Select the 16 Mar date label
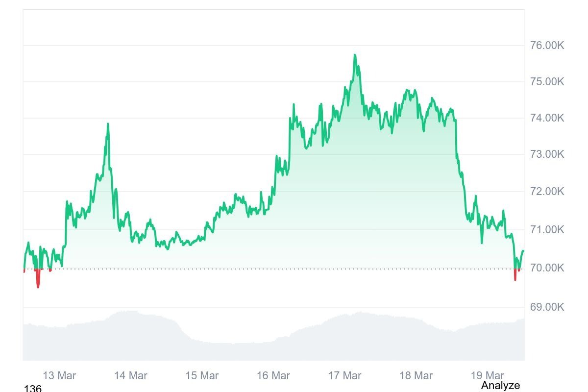The height and width of the screenshot is (392, 588). 273,376
